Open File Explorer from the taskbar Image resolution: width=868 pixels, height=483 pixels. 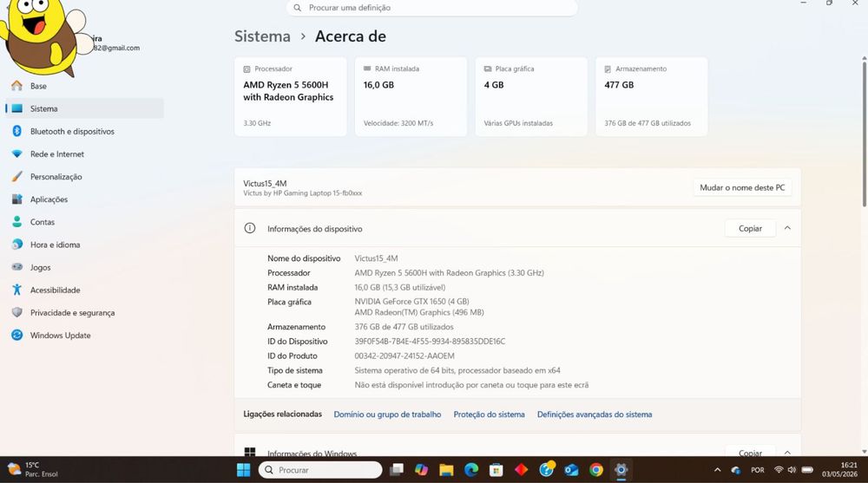point(446,470)
